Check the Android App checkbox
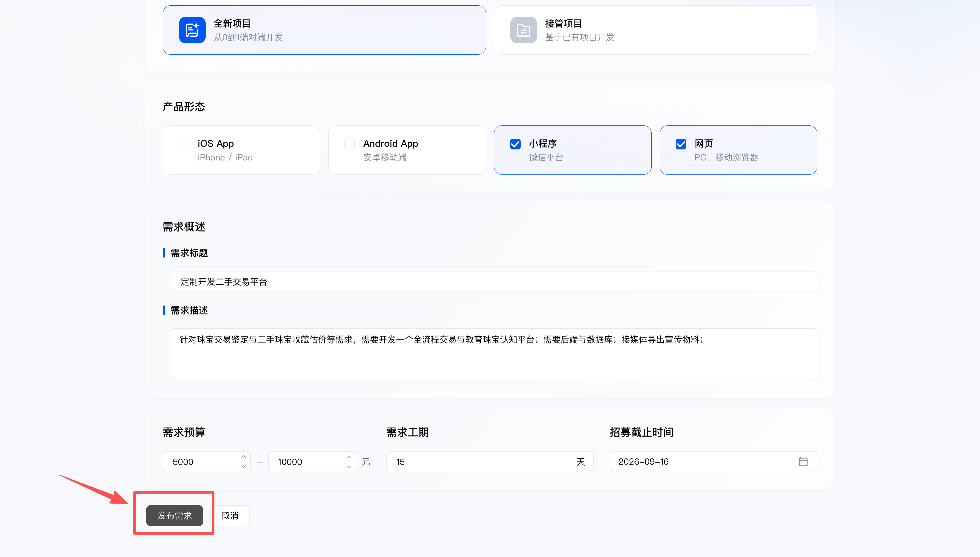This screenshot has height=557, width=980. [349, 144]
